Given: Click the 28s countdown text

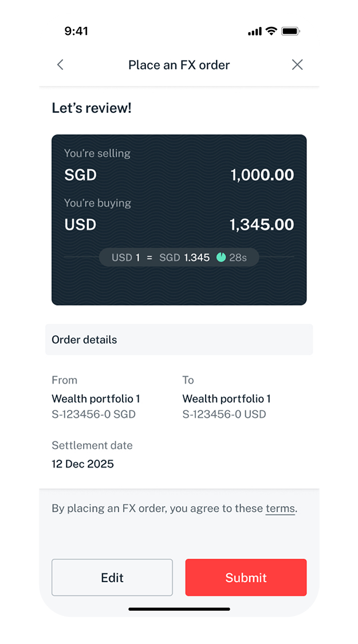Looking at the screenshot, I should click(238, 258).
